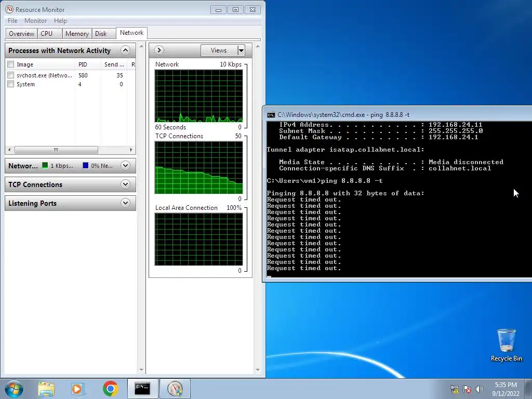Sort by Send column header
Screen dimensions: 532x399
click(x=114, y=64)
